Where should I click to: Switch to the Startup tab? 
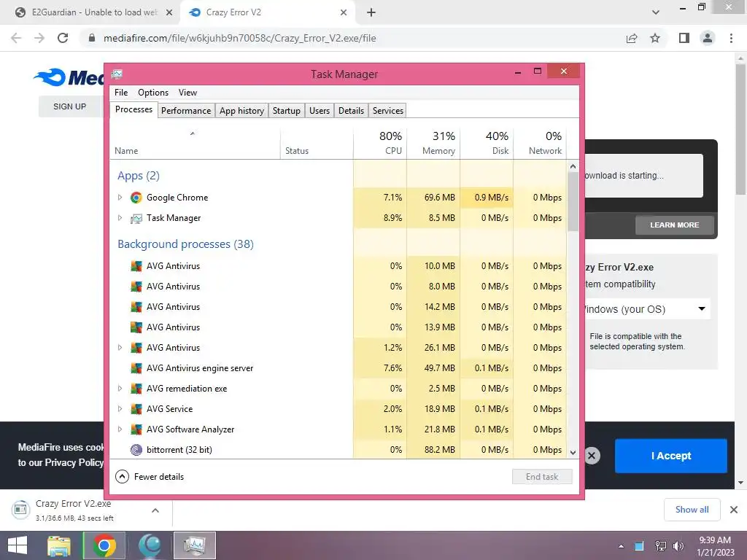tap(286, 111)
